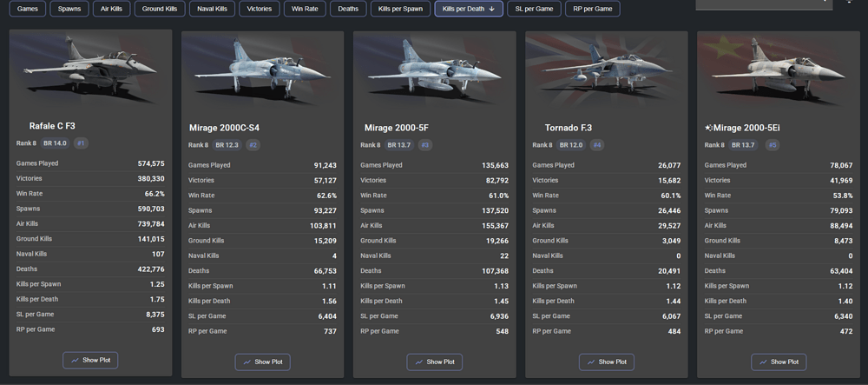Toggle the active Kills per Death sort
The width and height of the screenshot is (868, 385).
tap(469, 9)
